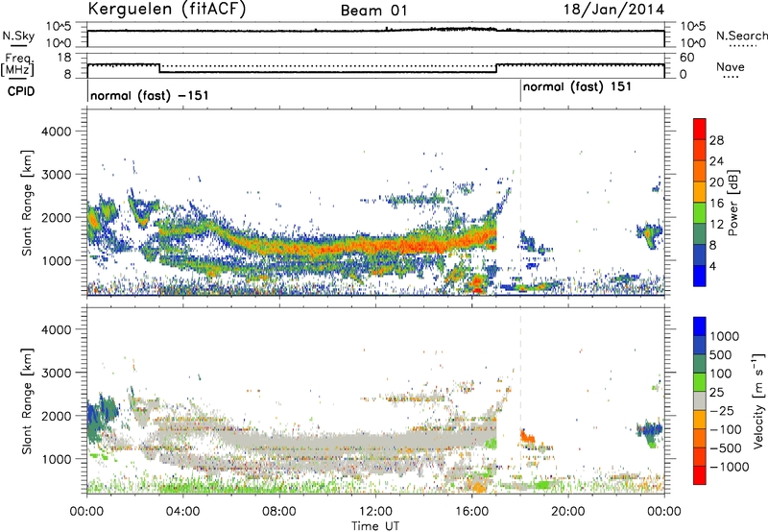Select the "Freq. [MHz]" axis label
The image size is (768, 532).
pos(18,65)
